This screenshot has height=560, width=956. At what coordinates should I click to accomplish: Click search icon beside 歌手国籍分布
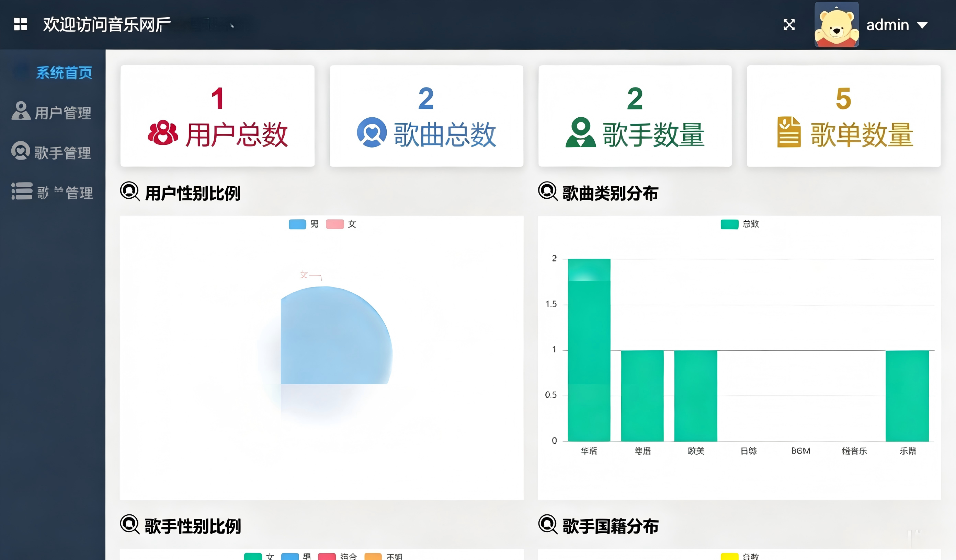coord(548,524)
